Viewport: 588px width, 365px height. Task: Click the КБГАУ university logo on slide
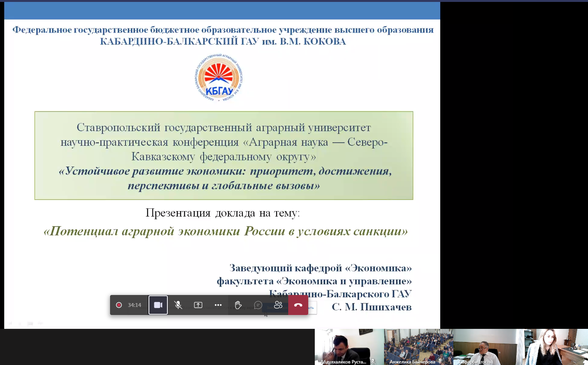click(x=219, y=78)
